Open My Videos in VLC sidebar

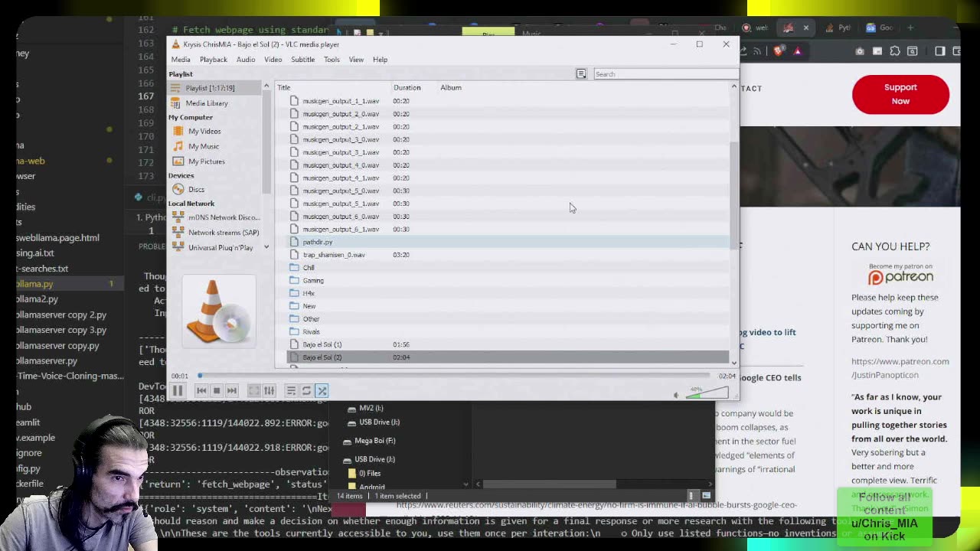[x=204, y=132]
